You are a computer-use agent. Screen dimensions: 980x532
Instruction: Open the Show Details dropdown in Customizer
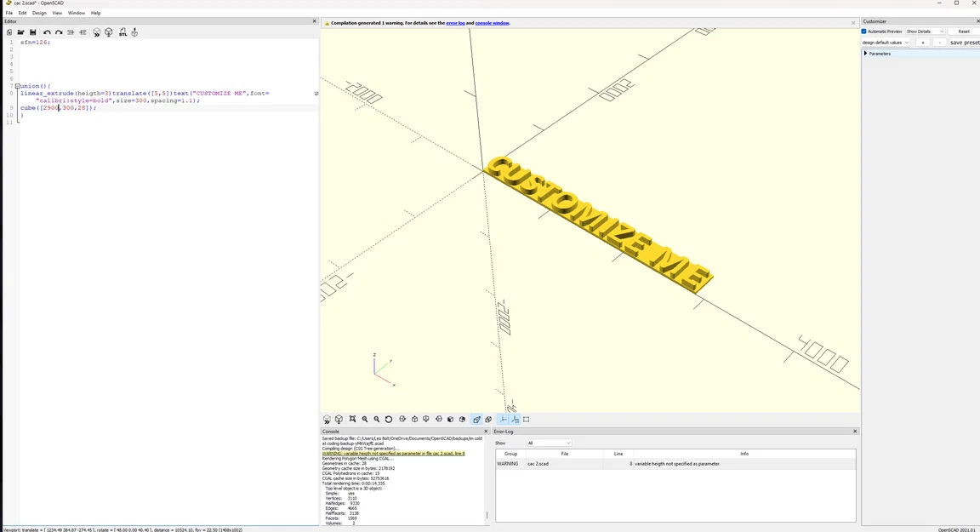925,31
